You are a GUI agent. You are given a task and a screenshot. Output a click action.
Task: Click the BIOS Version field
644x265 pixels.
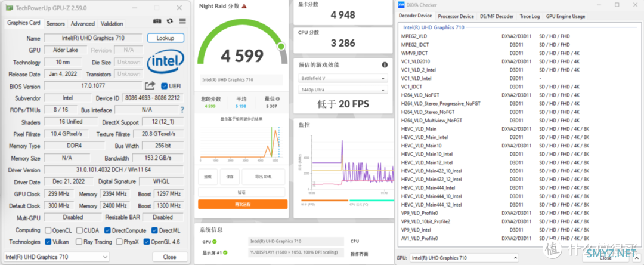(x=93, y=86)
